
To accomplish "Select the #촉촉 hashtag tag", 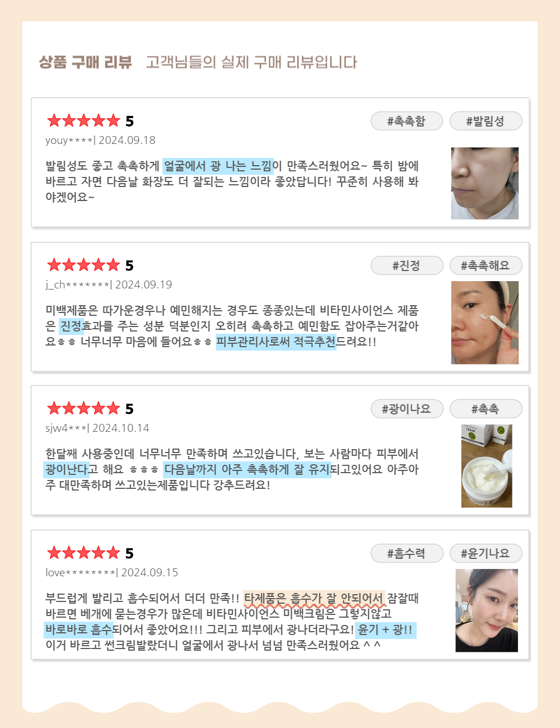I will coord(486,409).
